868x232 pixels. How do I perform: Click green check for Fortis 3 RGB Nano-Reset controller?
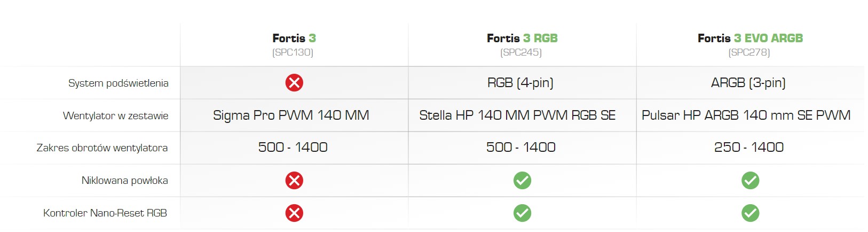(x=522, y=213)
